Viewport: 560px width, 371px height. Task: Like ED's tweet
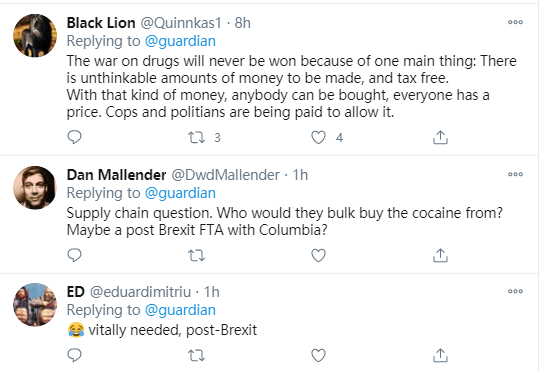pos(318,356)
